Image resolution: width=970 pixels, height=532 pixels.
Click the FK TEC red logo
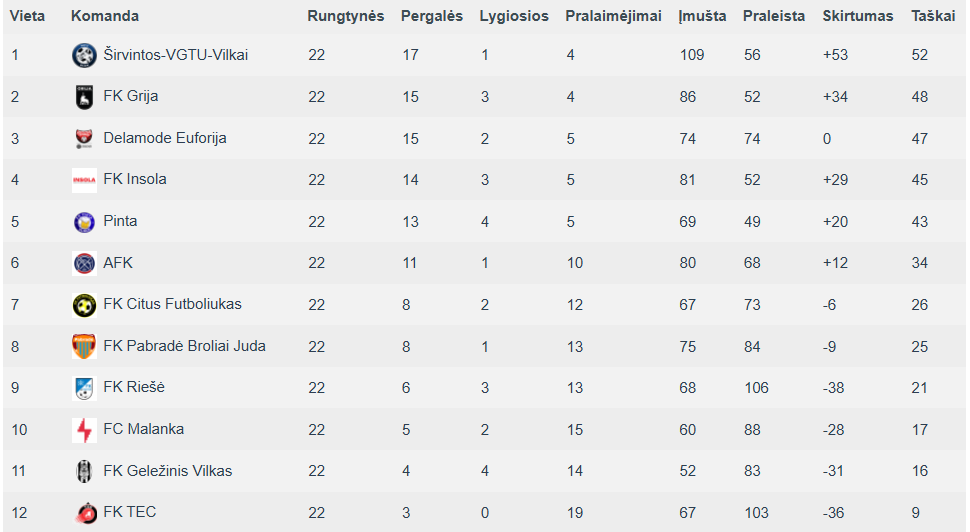click(85, 513)
